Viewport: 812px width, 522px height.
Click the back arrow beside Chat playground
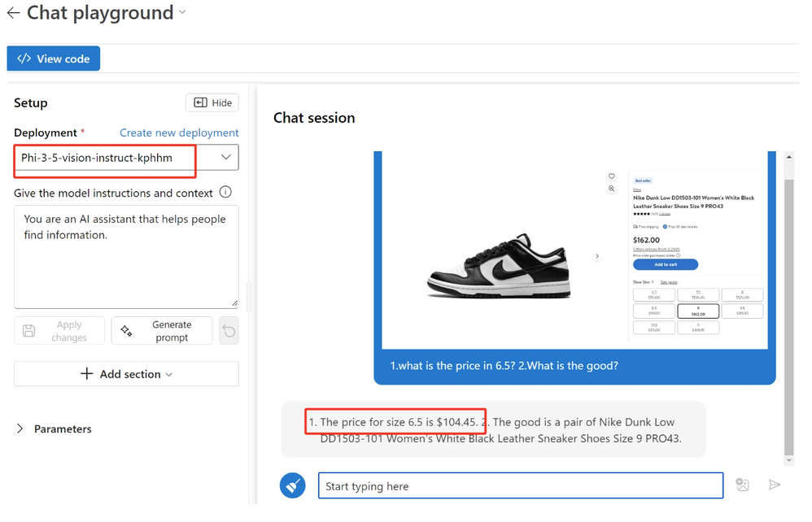tap(13, 13)
